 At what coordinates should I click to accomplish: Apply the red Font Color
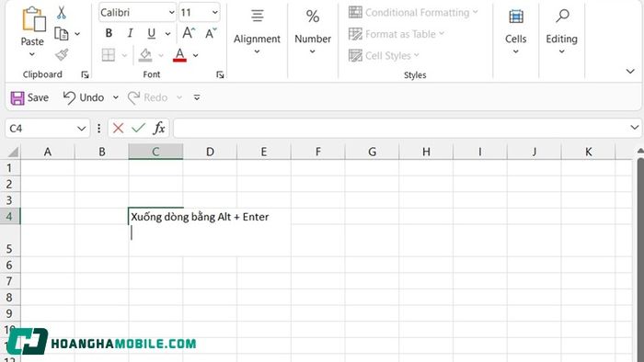tap(179, 55)
